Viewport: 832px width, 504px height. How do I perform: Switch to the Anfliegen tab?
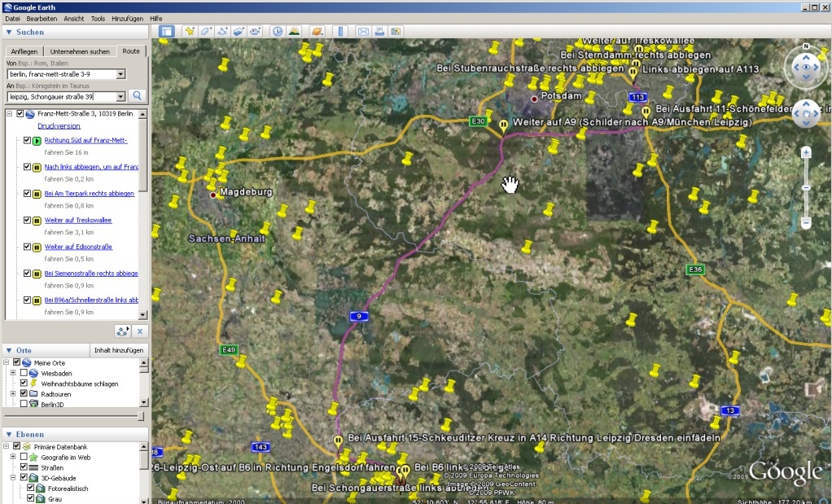[x=24, y=51]
